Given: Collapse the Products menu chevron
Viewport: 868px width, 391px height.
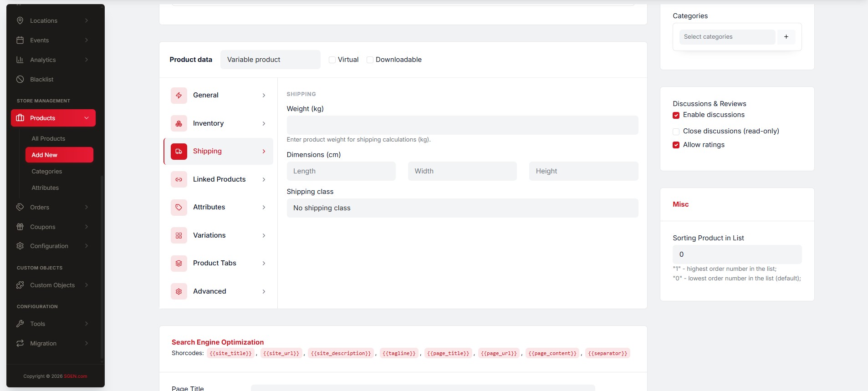Looking at the screenshot, I should click(x=87, y=118).
